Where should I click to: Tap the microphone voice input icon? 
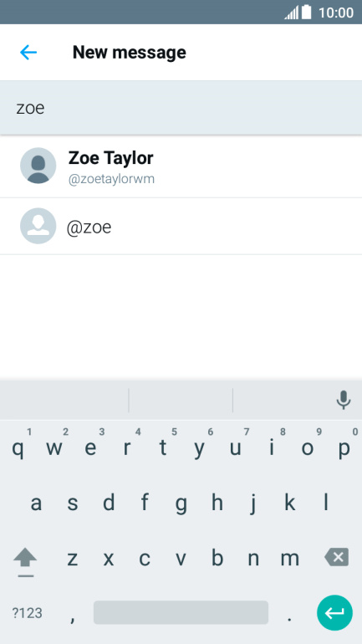pyautogui.click(x=343, y=400)
